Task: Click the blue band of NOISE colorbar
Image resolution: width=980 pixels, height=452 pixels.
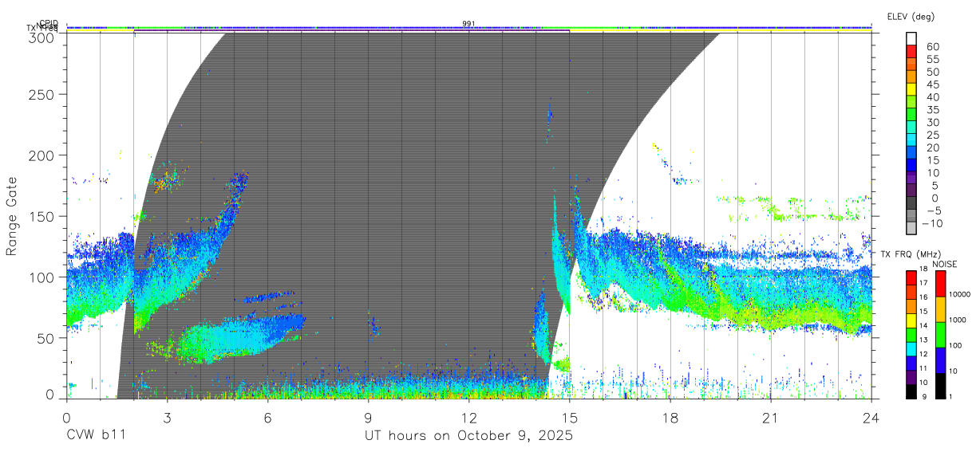Action: pos(940,360)
